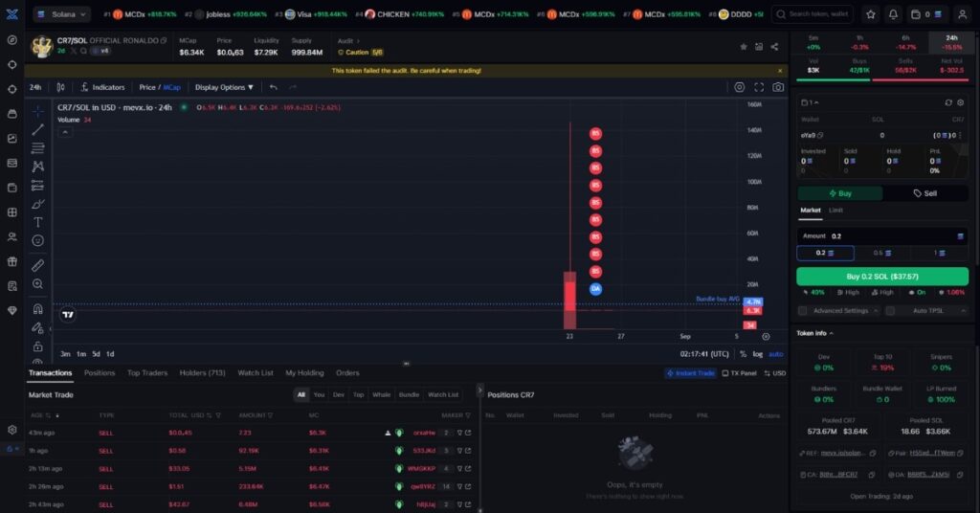Change the candlestick chart style
Image resolution: width=980 pixels, height=513 pixels.
(x=60, y=87)
